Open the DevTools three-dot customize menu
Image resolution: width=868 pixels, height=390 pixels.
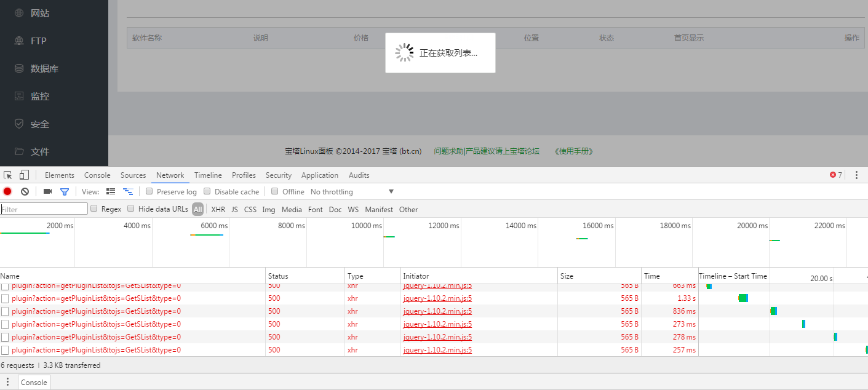coord(856,175)
